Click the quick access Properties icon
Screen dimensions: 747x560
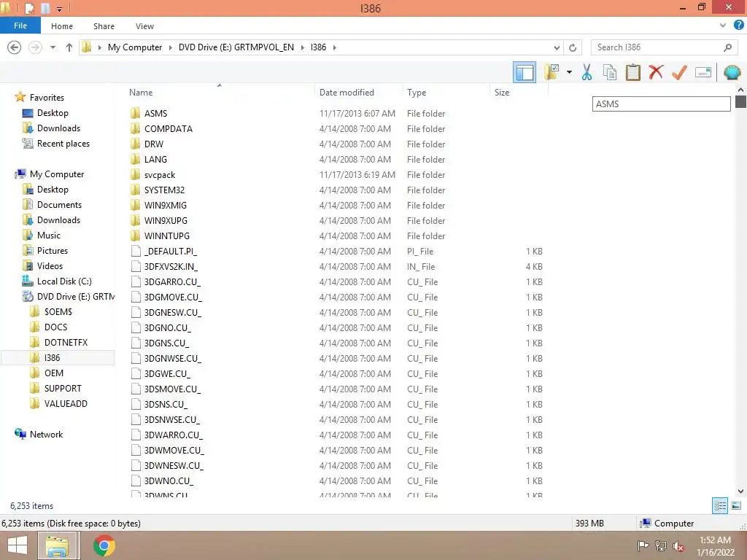[x=29, y=8]
